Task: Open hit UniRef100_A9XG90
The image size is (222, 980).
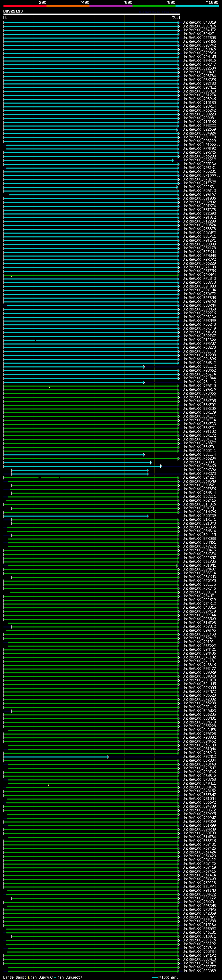Action: tap(199, 470)
